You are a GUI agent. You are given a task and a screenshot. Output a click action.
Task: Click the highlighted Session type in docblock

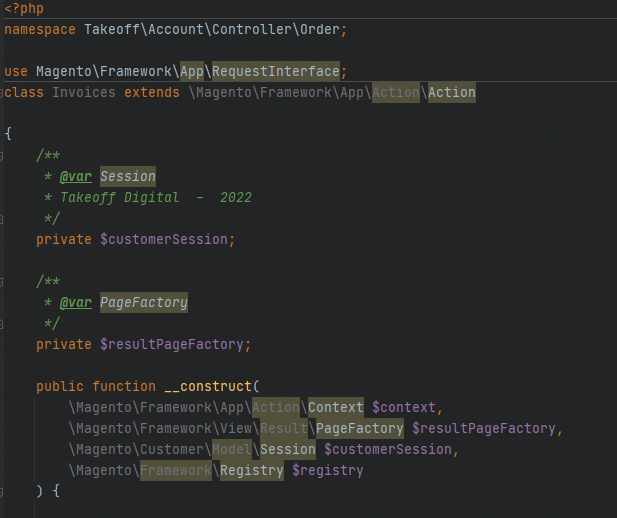[x=128, y=176]
